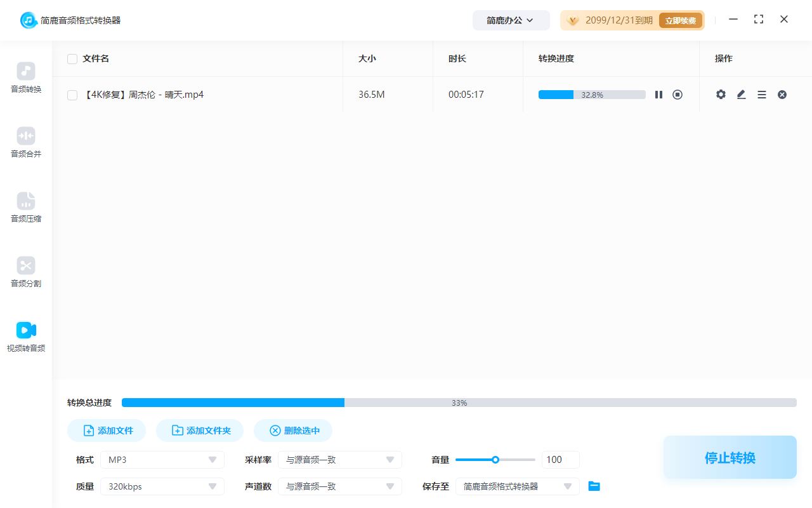Switch to the 音频转换 tool in sidebar
Image resolution: width=812 pixels, height=508 pixels.
tap(25, 77)
